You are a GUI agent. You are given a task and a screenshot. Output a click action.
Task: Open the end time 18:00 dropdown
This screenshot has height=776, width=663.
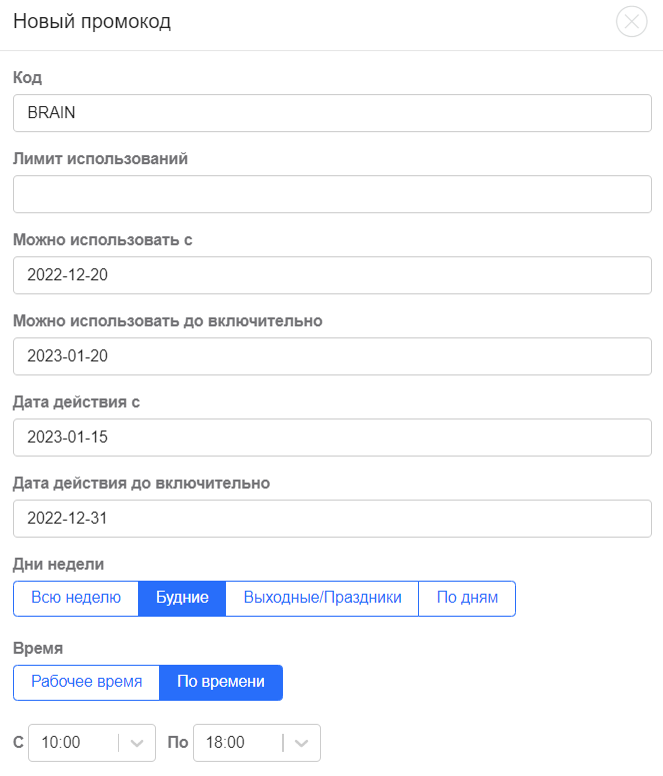click(x=257, y=743)
